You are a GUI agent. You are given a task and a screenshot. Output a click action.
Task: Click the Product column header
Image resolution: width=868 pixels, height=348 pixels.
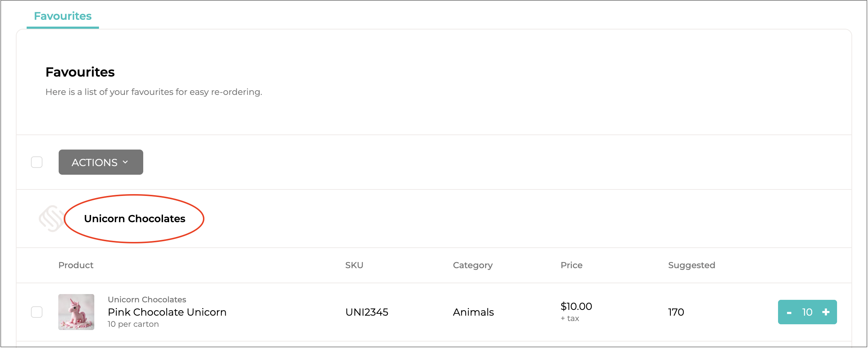coord(76,265)
